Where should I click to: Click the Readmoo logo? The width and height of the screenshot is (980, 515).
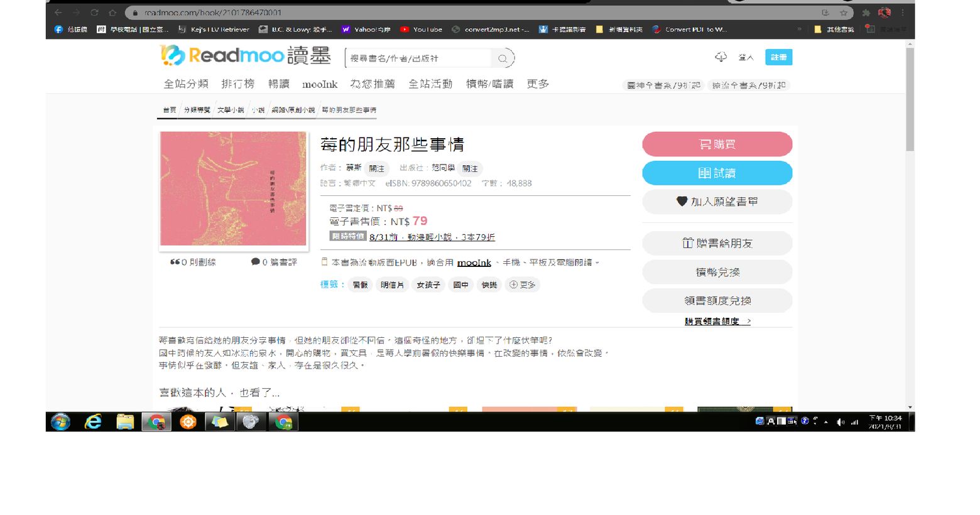point(245,56)
